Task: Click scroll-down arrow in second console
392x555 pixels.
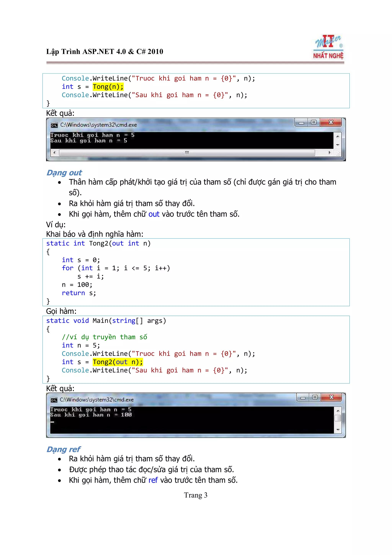Action: [x=338, y=430]
